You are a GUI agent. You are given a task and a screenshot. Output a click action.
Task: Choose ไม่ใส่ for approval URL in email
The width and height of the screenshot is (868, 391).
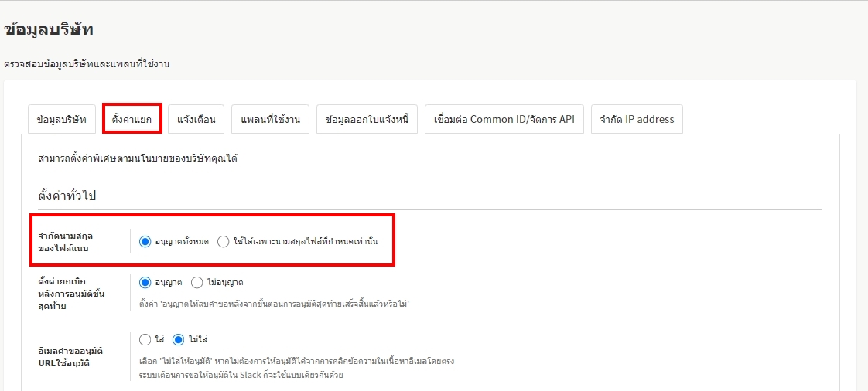(x=179, y=339)
